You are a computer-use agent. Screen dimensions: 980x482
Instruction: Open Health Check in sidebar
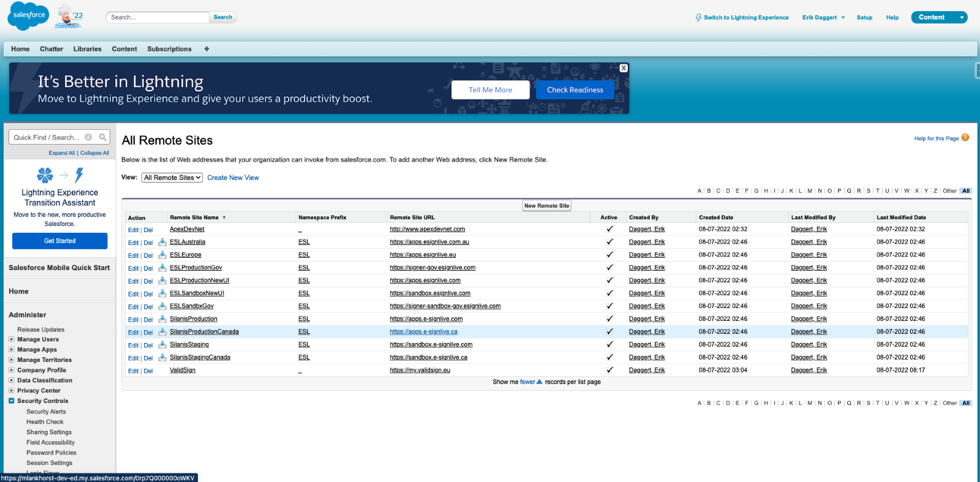[x=45, y=422]
